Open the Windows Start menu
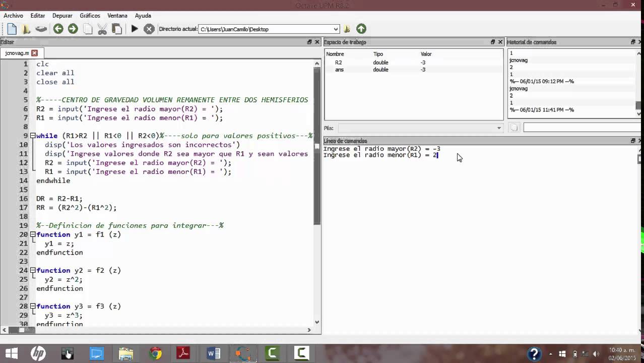Screen dimensions: 644x363 tap(11, 354)
